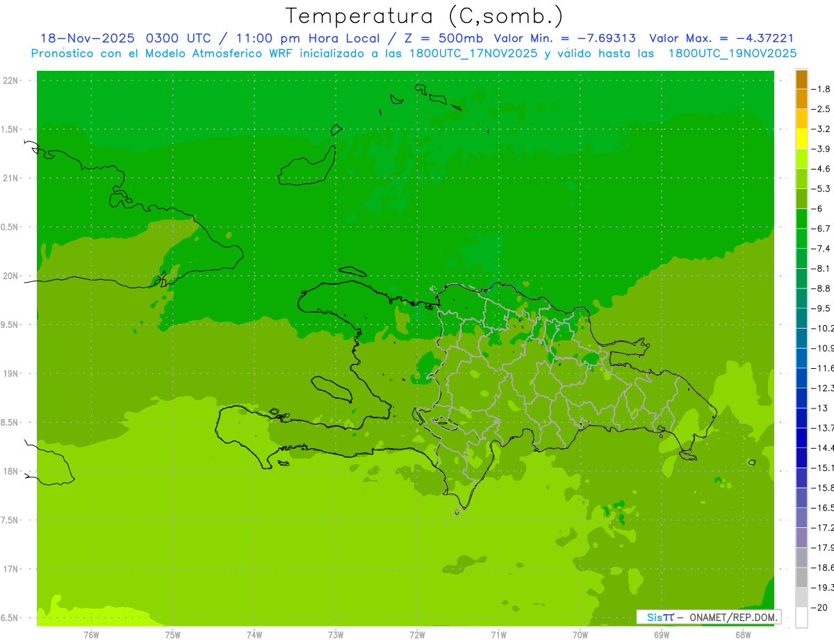Select the 'Valor Min. = -7.69313' readout
The image size is (834, 644).
564,38
